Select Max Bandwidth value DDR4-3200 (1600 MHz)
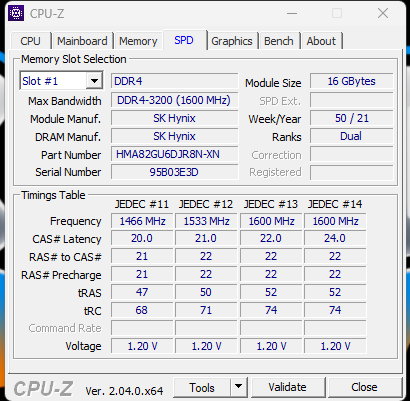 (x=174, y=100)
